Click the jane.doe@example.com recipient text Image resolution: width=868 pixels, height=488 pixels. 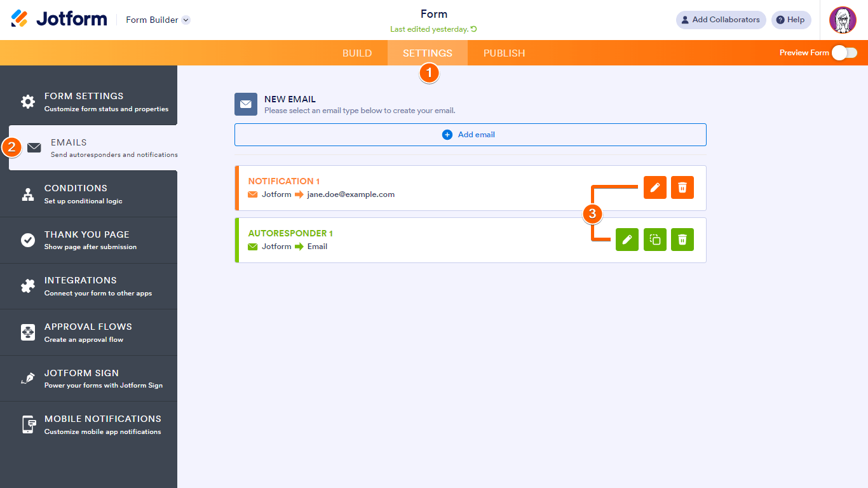pos(351,194)
